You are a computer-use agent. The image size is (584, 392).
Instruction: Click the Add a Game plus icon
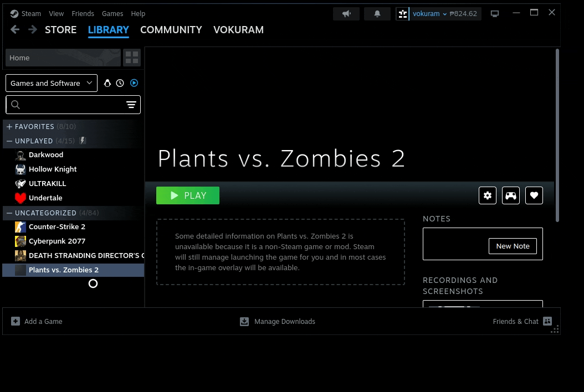point(16,321)
